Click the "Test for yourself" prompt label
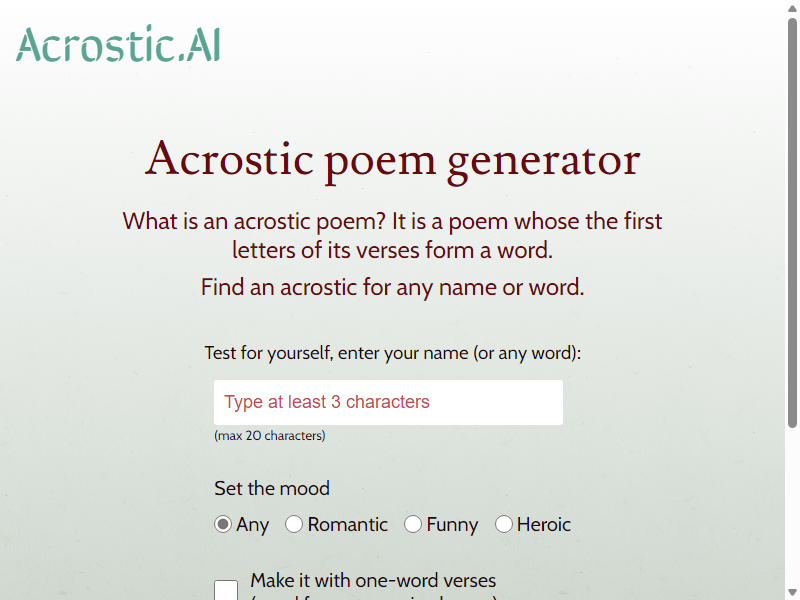The width and height of the screenshot is (800, 600). (x=392, y=353)
